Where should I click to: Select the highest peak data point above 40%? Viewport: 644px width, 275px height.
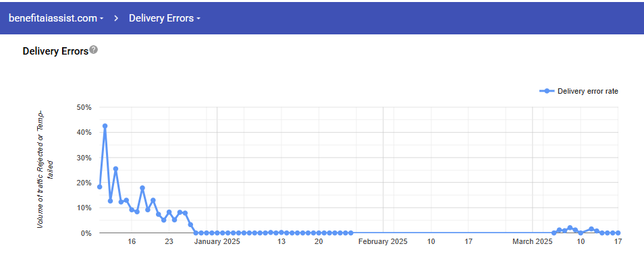tap(105, 126)
